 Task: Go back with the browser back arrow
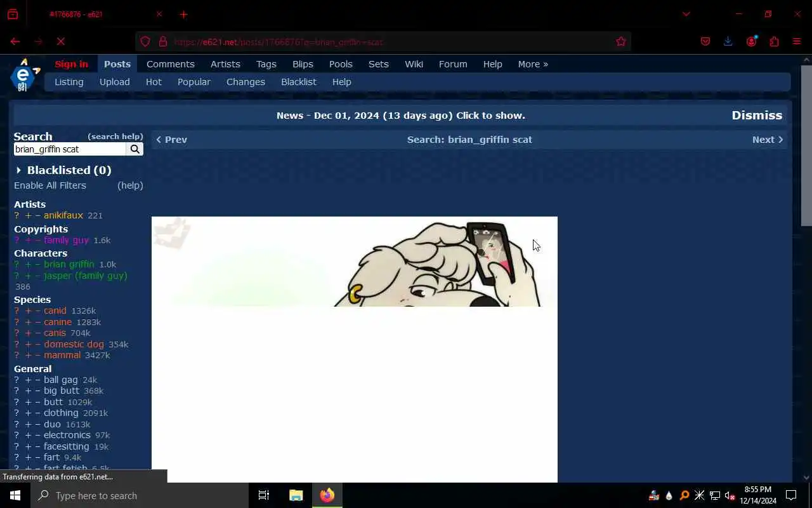pyautogui.click(x=15, y=41)
